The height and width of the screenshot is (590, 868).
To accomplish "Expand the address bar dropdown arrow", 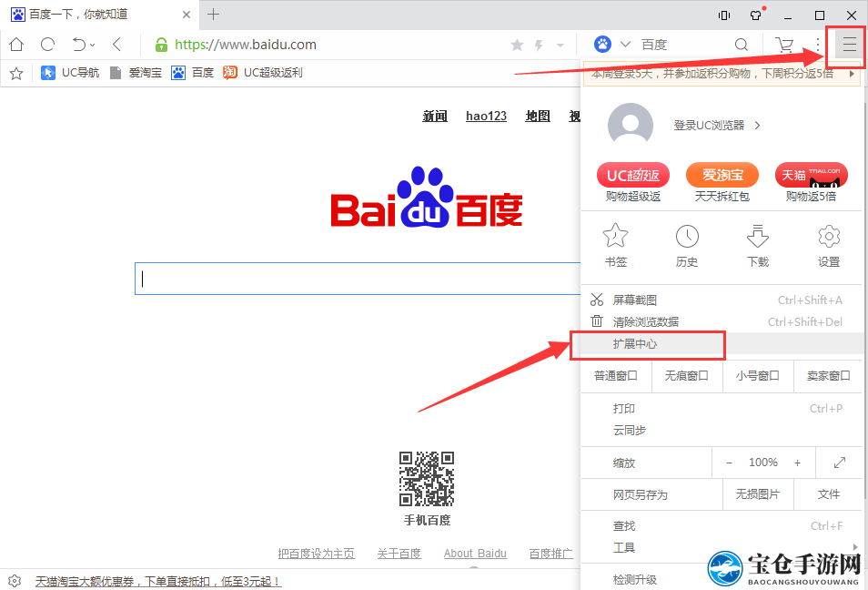I will [560, 45].
